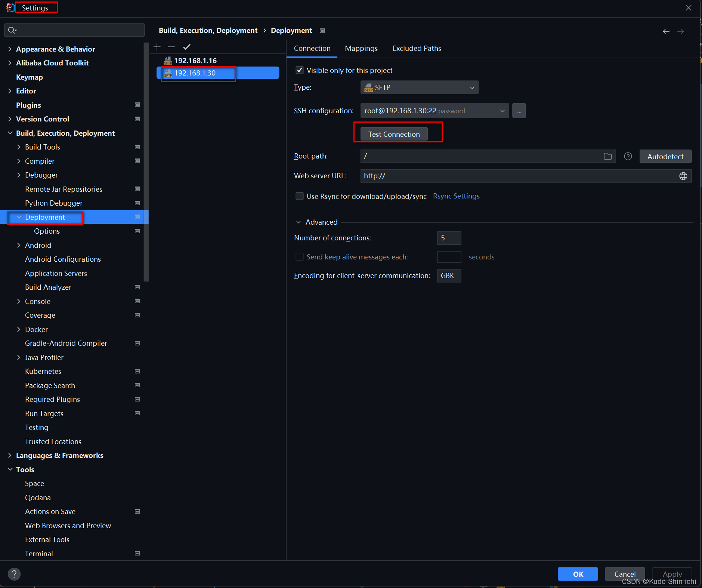Navigate back with left arrow icon
The image size is (702, 588).
[666, 31]
